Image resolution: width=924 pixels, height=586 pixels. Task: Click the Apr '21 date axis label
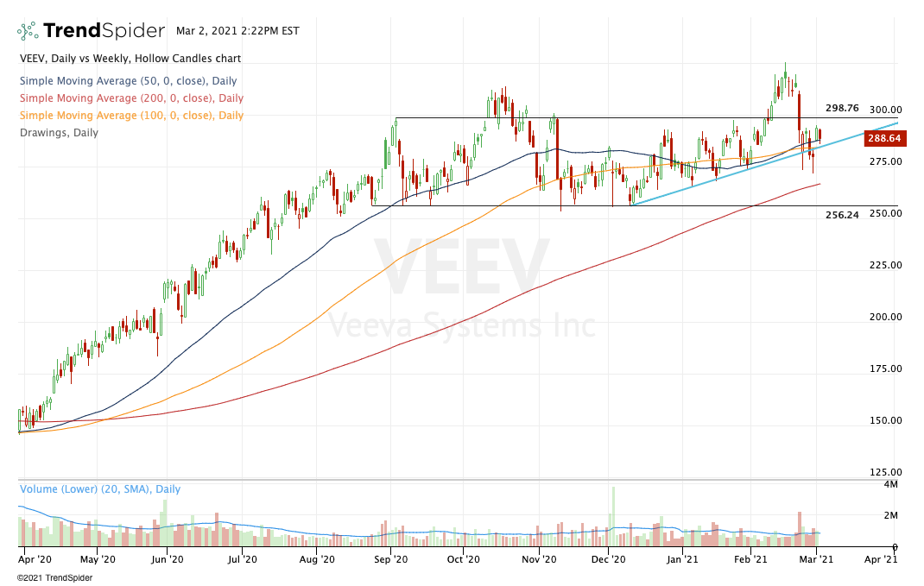tap(881, 559)
